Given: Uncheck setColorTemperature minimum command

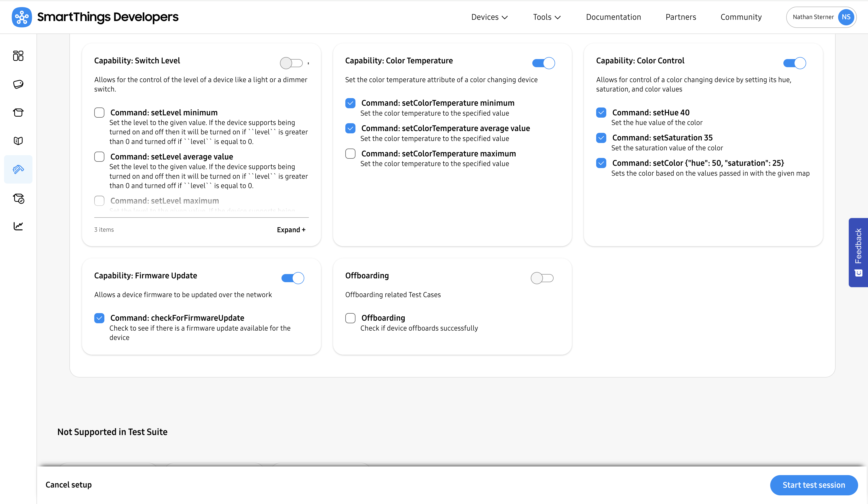Looking at the screenshot, I should (350, 103).
